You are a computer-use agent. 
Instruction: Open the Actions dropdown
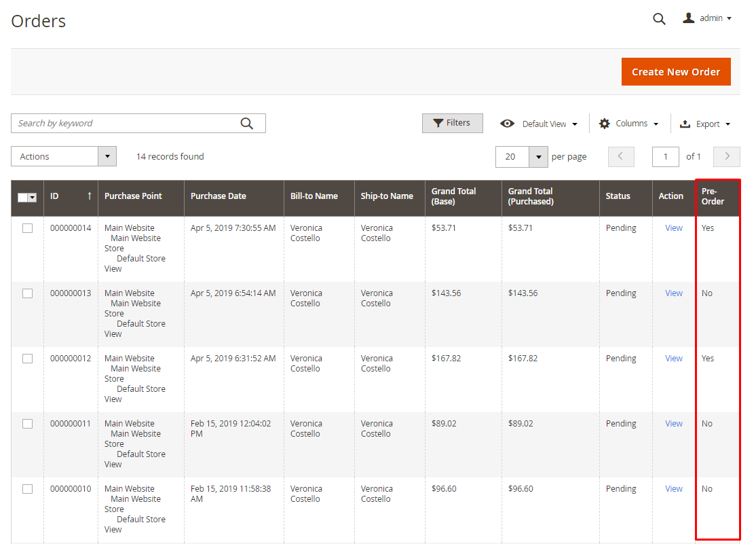click(64, 156)
